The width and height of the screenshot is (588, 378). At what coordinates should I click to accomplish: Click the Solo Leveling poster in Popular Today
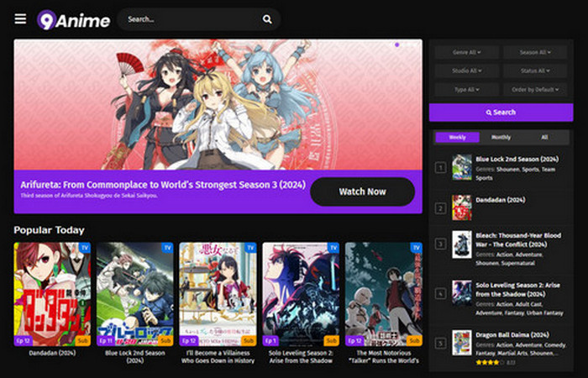pyautogui.click(x=301, y=294)
